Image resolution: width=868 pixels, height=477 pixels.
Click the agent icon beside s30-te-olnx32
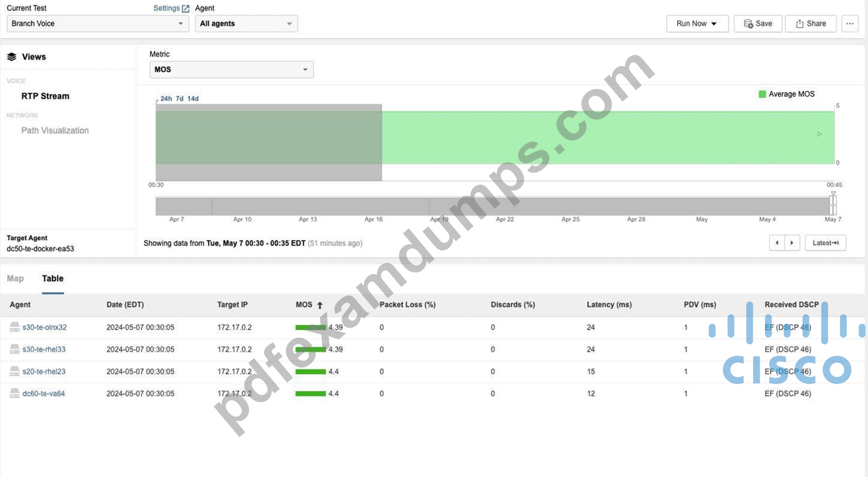(x=15, y=327)
